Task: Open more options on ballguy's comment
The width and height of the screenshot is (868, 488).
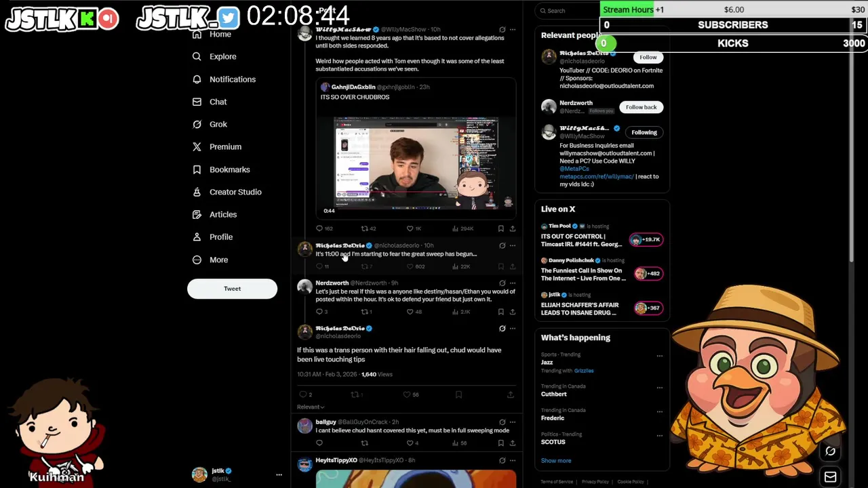Action: [513, 422]
